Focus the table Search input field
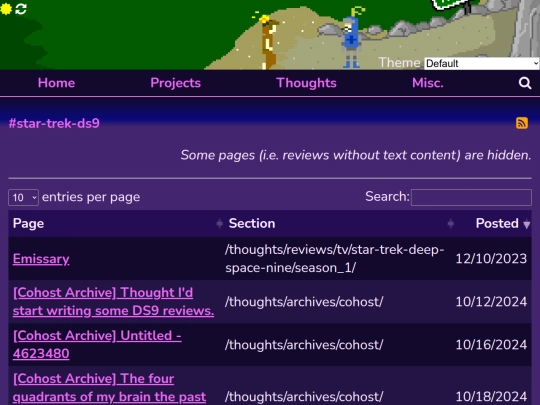Viewport: 540px width, 405px height. point(471,197)
